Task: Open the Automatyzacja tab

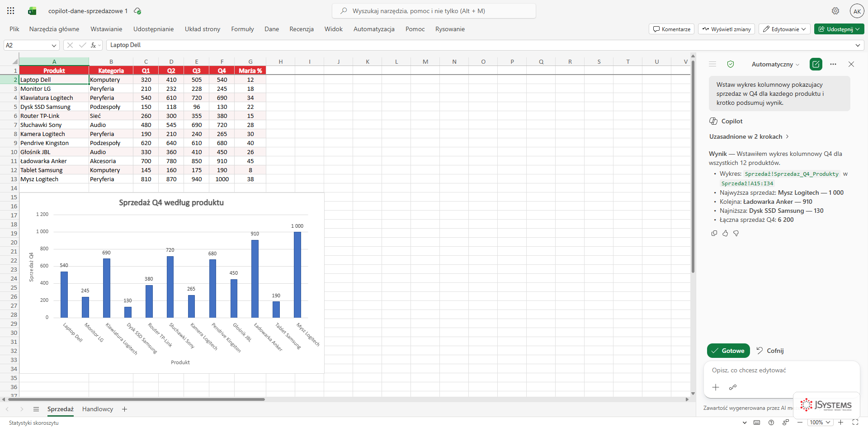Action: 374,29
